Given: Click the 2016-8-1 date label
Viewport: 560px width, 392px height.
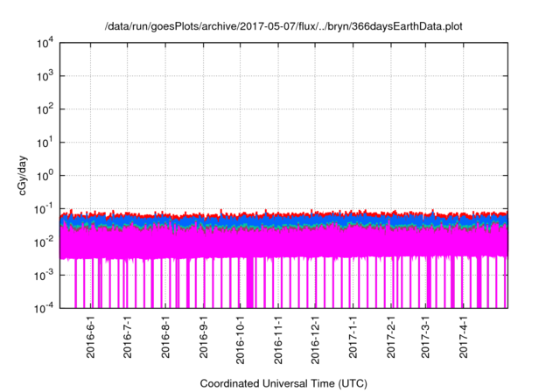Looking at the screenshot, I should point(165,337).
